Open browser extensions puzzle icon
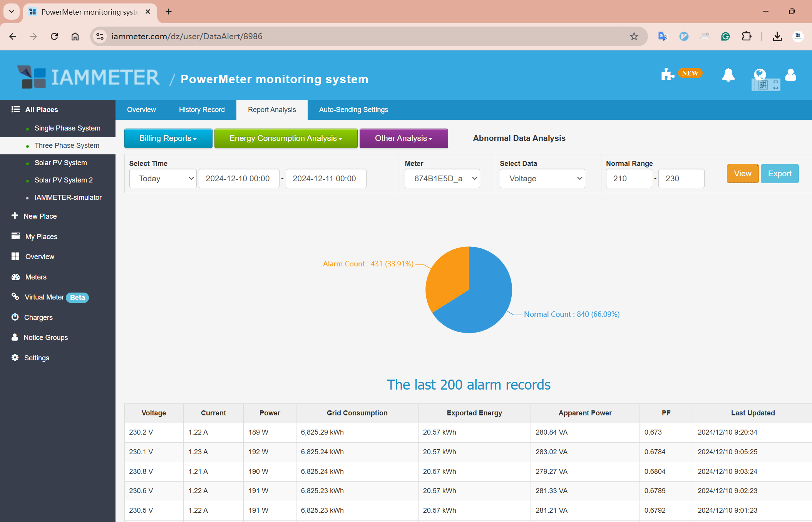This screenshot has width=812, height=522. [747, 36]
